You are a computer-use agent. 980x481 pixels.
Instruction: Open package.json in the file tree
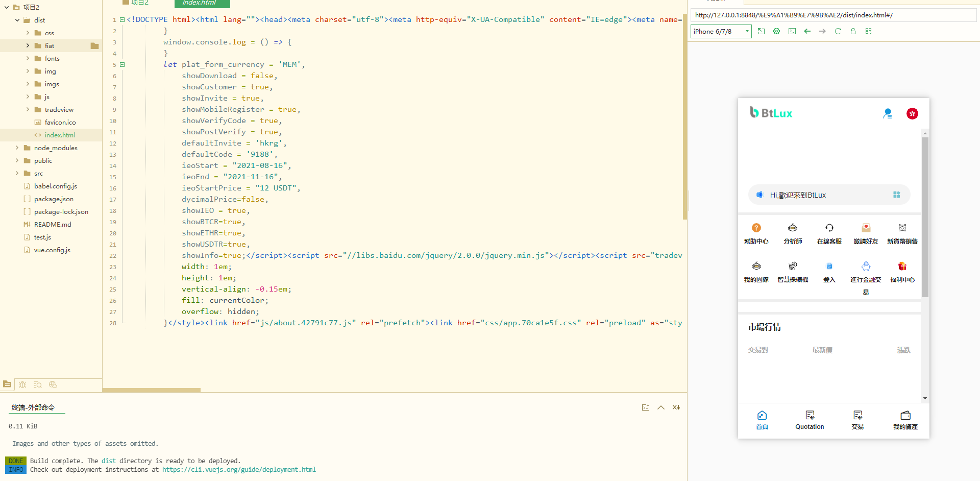point(54,199)
